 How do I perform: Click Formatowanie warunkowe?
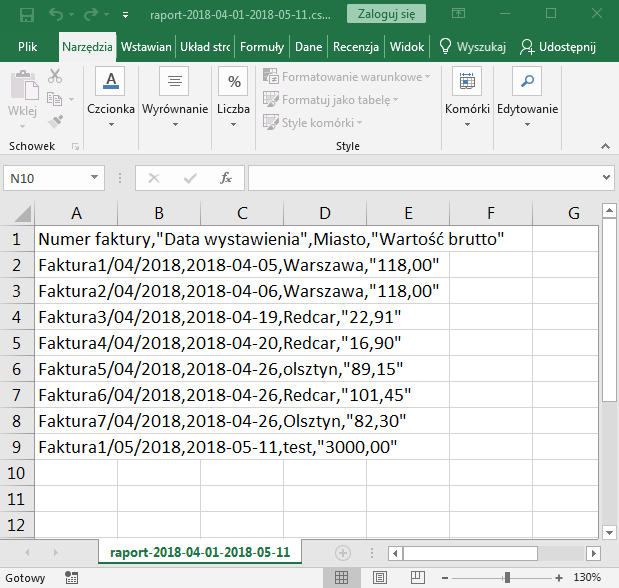tap(347, 77)
